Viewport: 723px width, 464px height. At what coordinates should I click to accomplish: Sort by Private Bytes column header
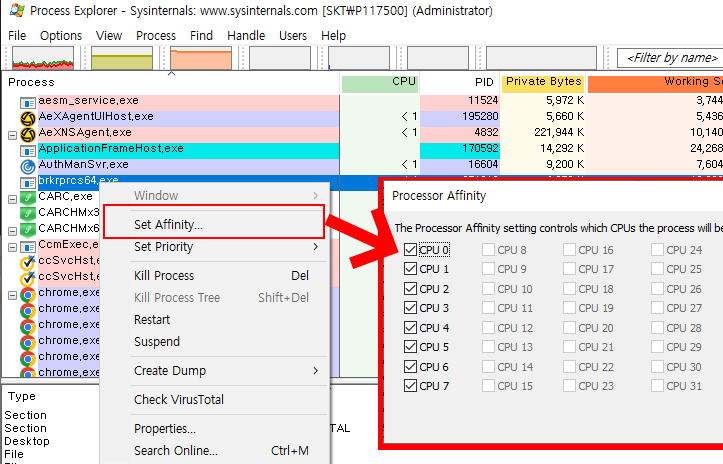543,82
